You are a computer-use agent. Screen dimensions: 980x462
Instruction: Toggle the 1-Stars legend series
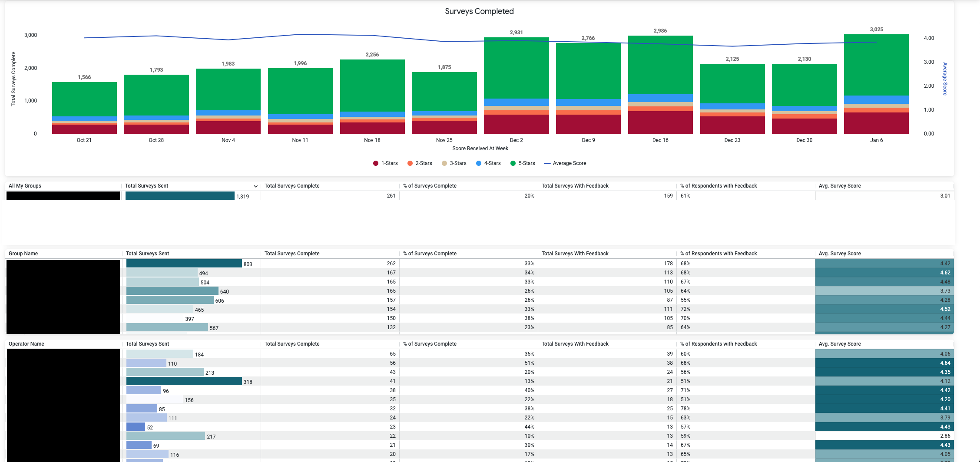[385, 163]
